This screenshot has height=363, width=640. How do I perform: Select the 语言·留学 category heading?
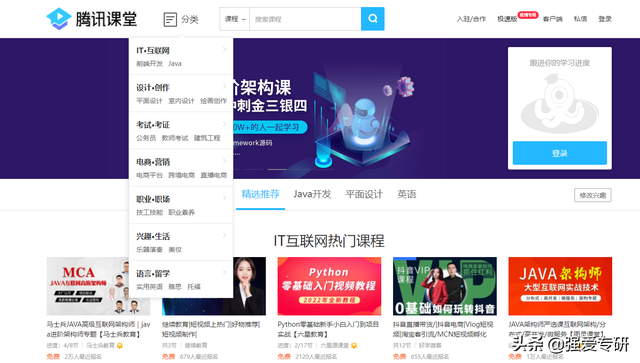pyautogui.click(x=153, y=274)
